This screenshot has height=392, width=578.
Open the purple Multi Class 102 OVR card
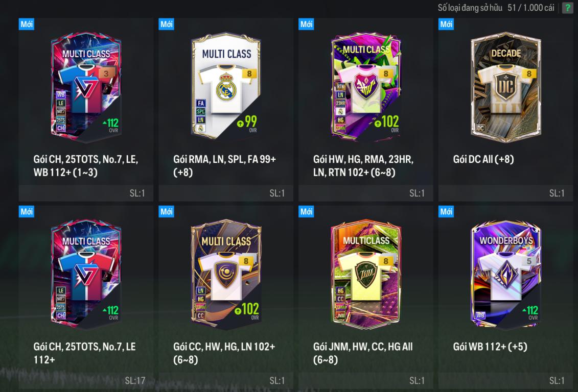366,88
